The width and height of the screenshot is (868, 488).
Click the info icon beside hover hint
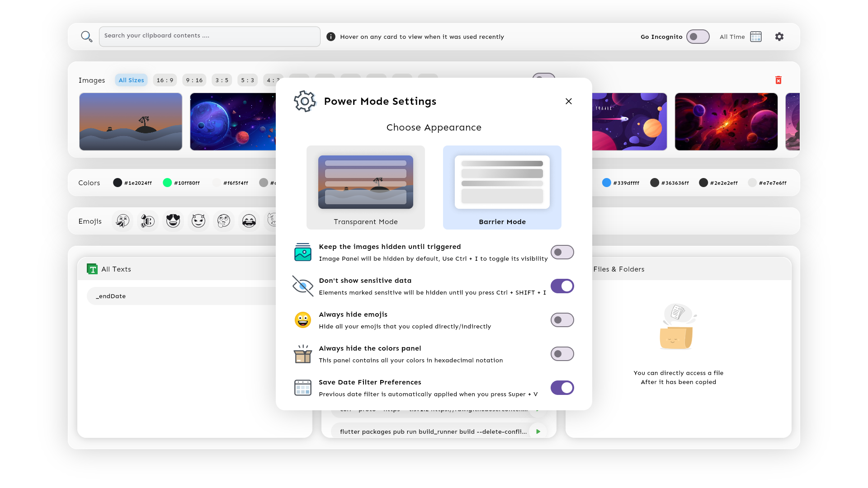[x=331, y=37]
